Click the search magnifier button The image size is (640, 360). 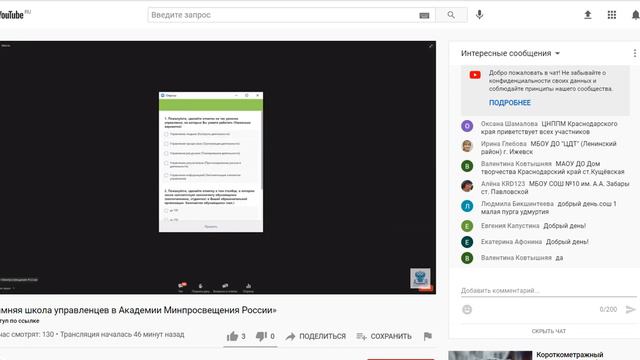point(451,15)
